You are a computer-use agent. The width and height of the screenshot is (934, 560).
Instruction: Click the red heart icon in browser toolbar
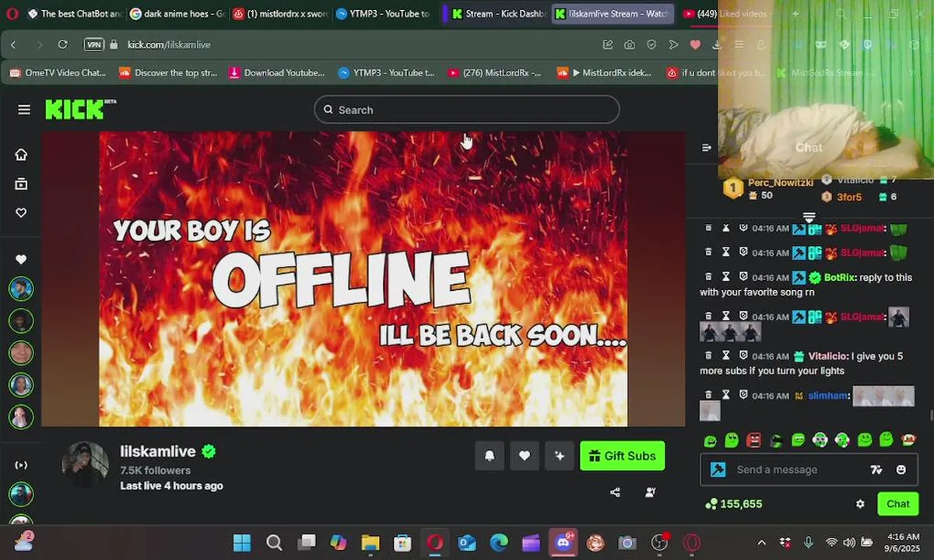695,44
